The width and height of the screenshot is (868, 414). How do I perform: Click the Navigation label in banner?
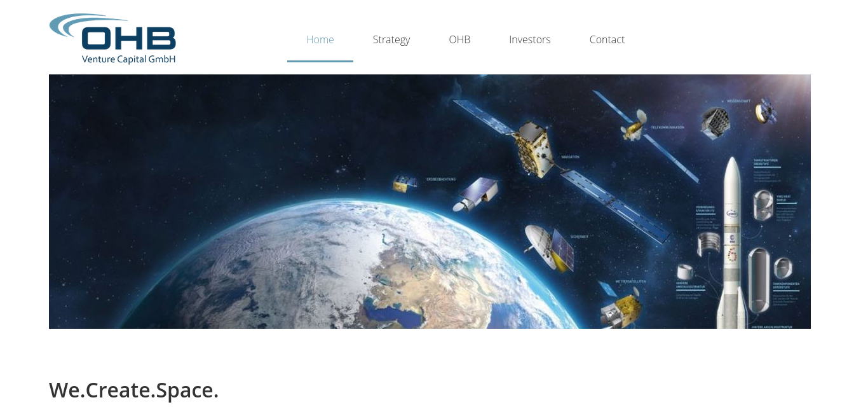pos(570,156)
